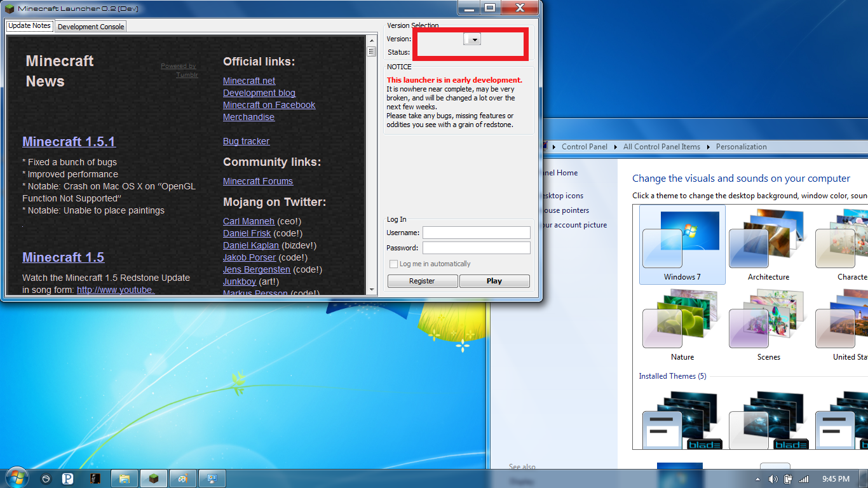Open the Version dropdown in launcher
This screenshot has width=868, height=488.
click(472, 39)
